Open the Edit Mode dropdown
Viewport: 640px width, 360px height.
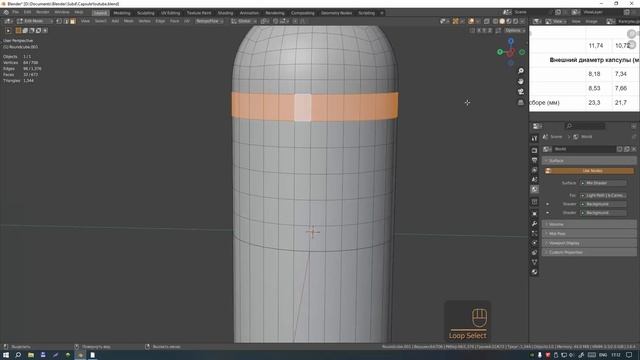(34, 21)
